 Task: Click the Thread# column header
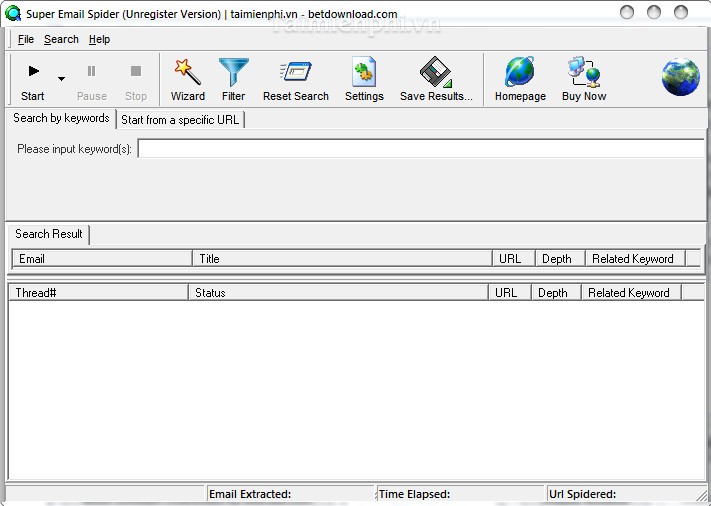[98, 293]
